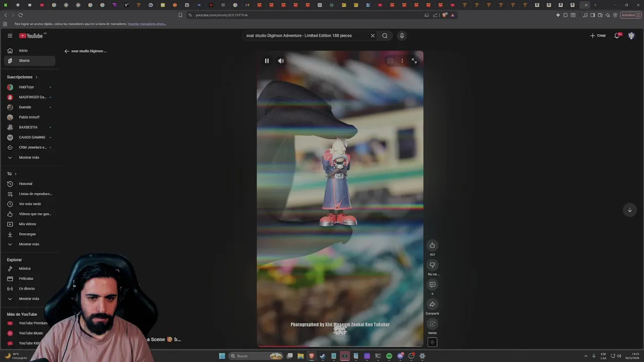Viewport: 644px width, 362px height.
Task: Open Brave Rewards triangle icon
Action: point(452,15)
